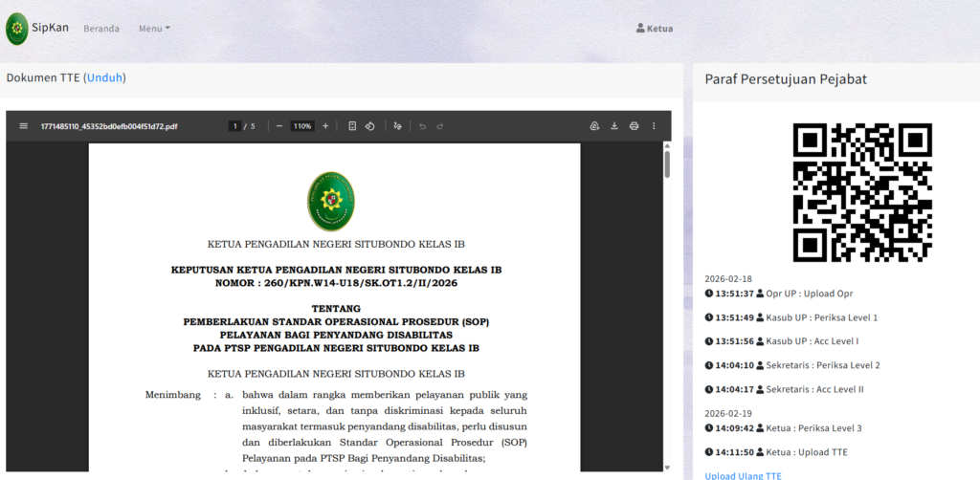Save the PDF to Drive
The width and height of the screenshot is (980, 480).
(593, 126)
